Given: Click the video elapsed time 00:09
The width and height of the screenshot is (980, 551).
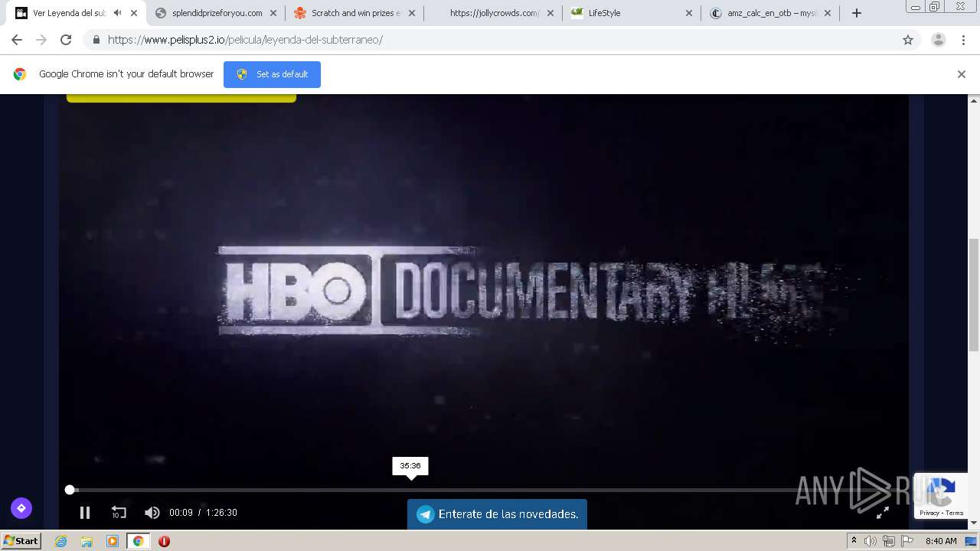Looking at the screenshot, I should 181,513.
